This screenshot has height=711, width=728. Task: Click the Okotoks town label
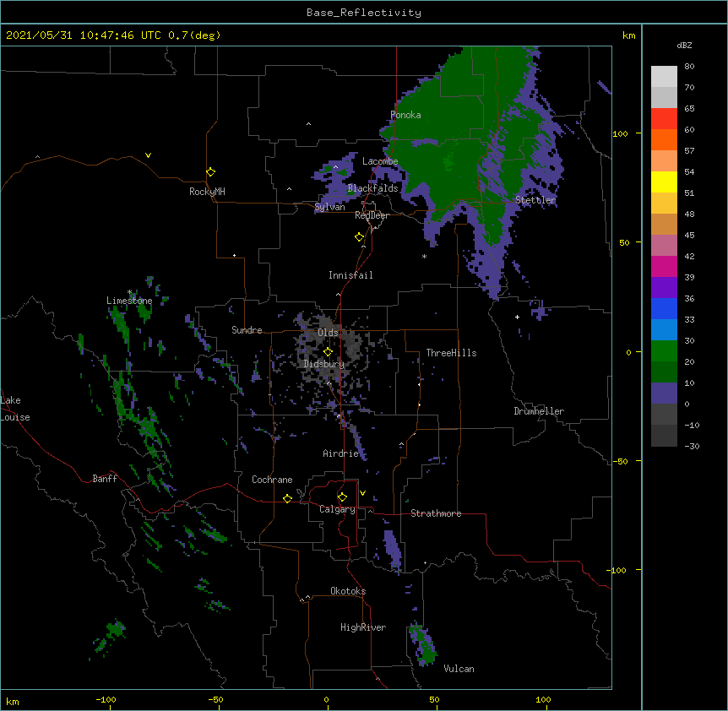(348, 591)
